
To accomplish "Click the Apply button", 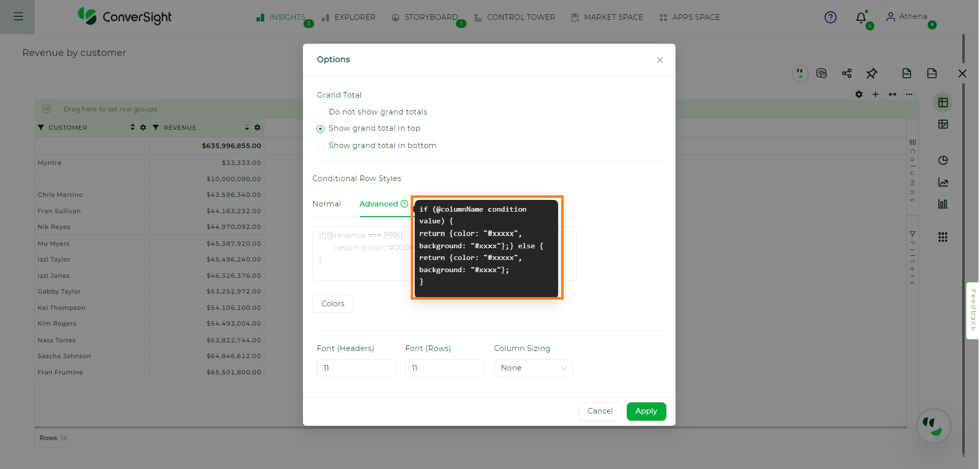I will coord(647,411).
